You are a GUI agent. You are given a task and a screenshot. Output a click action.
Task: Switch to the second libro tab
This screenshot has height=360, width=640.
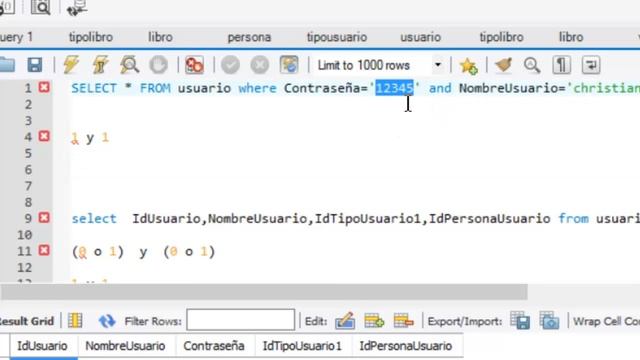tap(571, 37)
